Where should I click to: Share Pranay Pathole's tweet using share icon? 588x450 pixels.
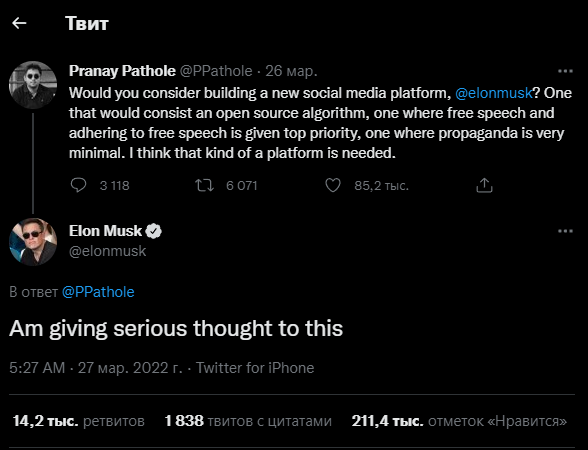pyautogui.click(x=484, y=185)
